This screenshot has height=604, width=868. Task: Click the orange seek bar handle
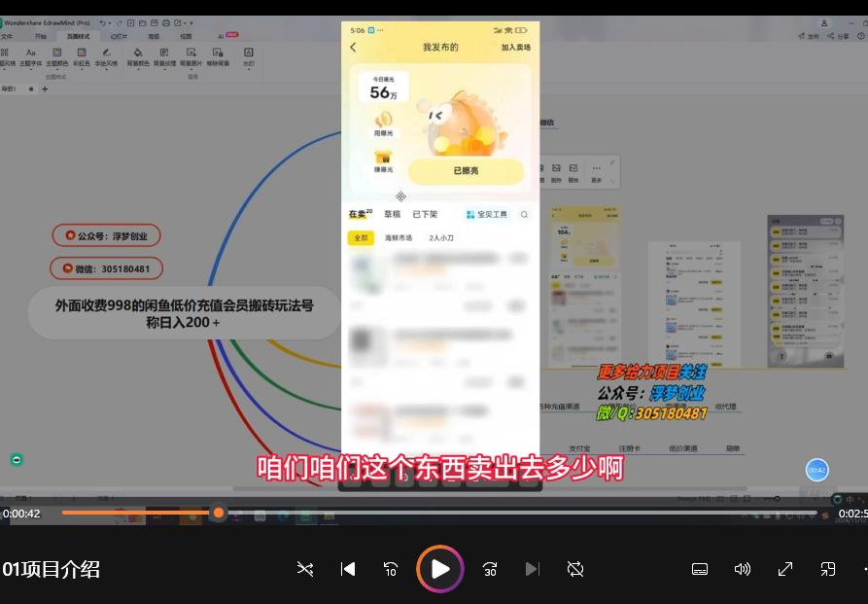pos(219,513)
